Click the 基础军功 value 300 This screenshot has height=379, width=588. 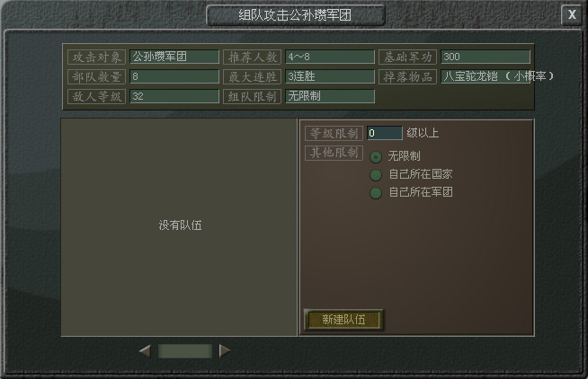[486, 57]
